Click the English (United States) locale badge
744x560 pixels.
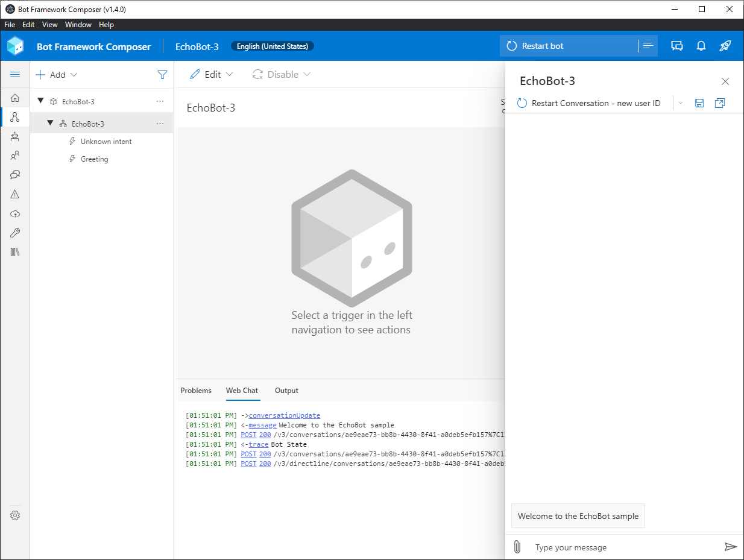pos(273,46)
